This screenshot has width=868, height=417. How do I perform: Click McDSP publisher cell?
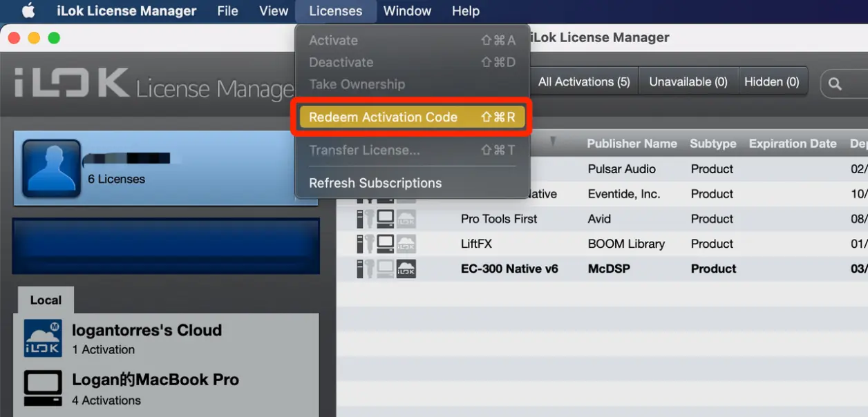coord(609,269)
